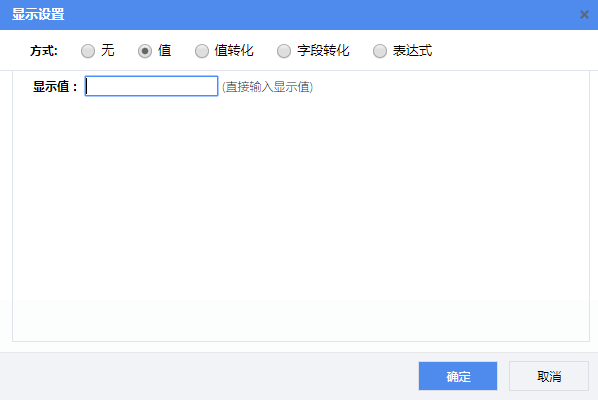Click the 显示设置 title bar text
The width and height of the screenshot is (598, 400).
coord(38,14)
